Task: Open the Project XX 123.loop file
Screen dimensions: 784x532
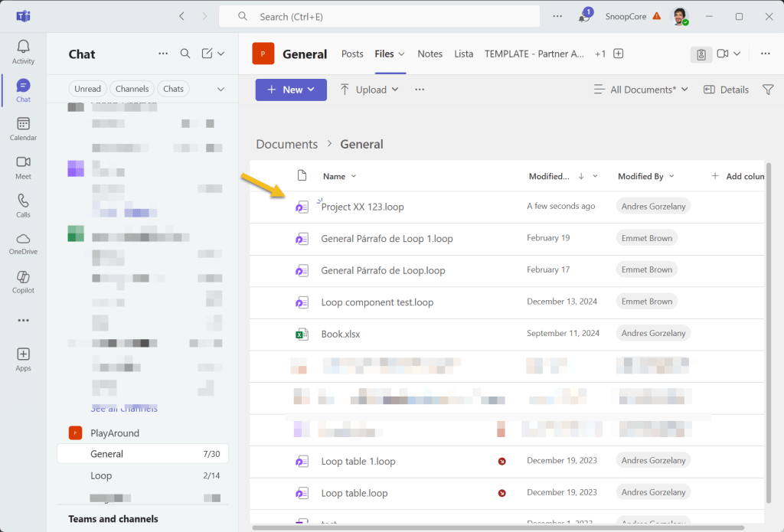Action: click(362, 207)
